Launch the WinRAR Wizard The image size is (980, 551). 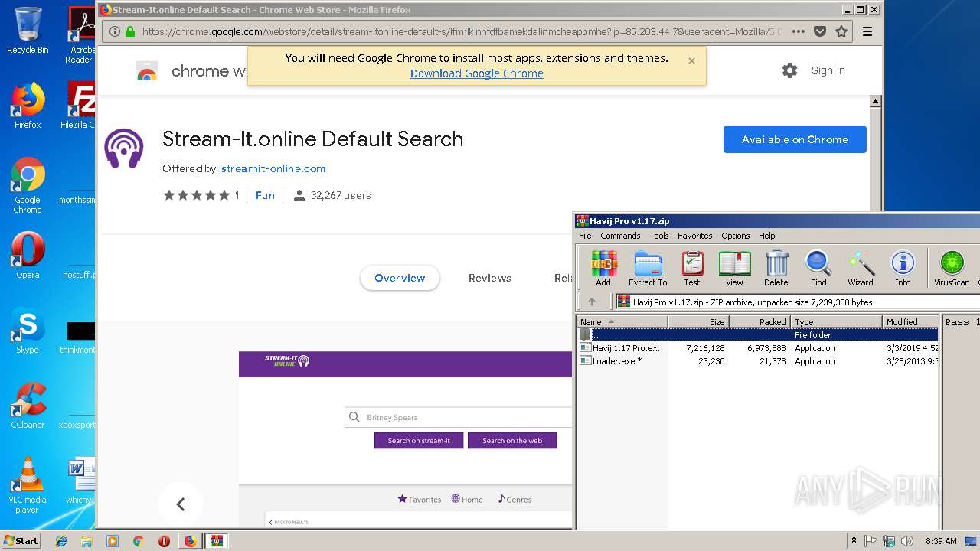pos(861,268)
